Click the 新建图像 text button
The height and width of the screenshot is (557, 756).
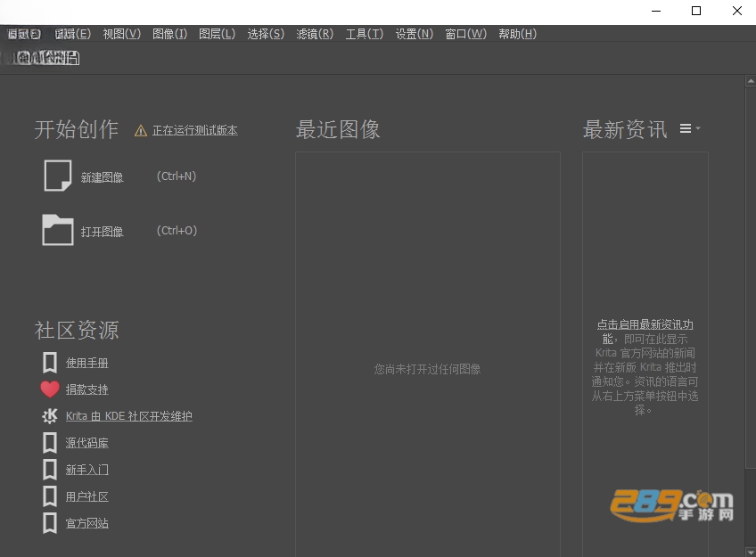102,177
